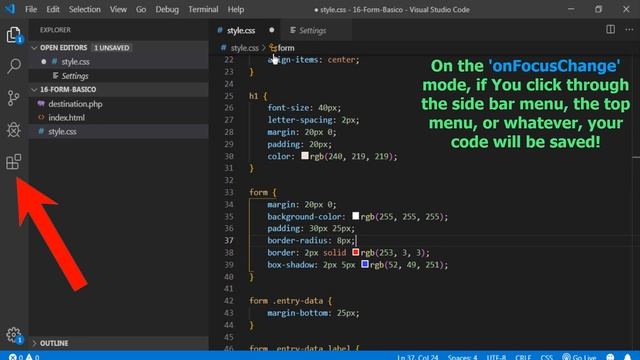
Task: Open destination.php in the file tree
Action: [x=118, y=104]
